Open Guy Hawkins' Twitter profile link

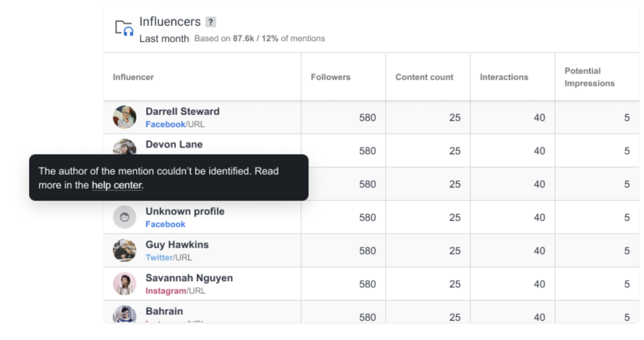(x=160, y=257)
